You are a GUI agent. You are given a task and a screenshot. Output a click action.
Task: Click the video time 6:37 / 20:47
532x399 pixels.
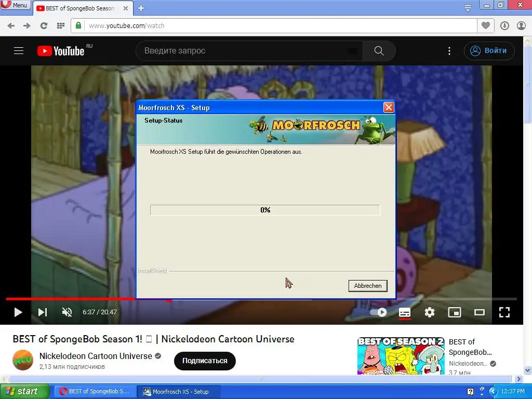tap(100, 312)
